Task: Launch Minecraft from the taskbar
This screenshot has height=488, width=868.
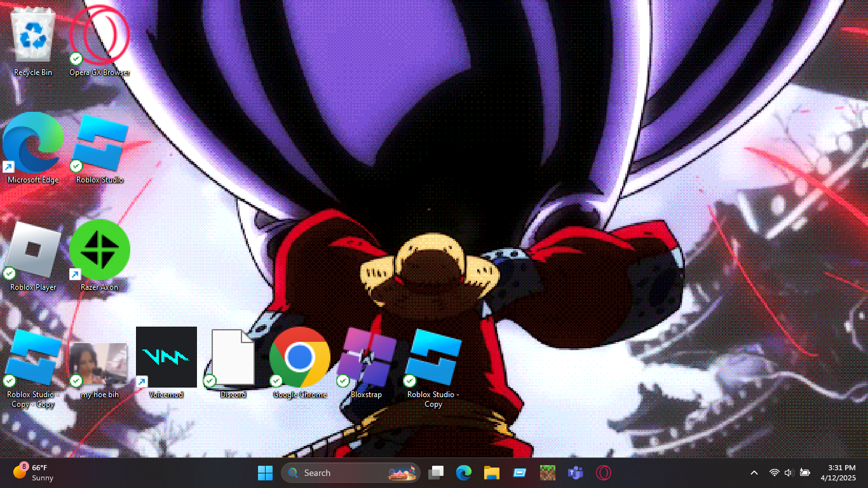Action: click(548, 473)
